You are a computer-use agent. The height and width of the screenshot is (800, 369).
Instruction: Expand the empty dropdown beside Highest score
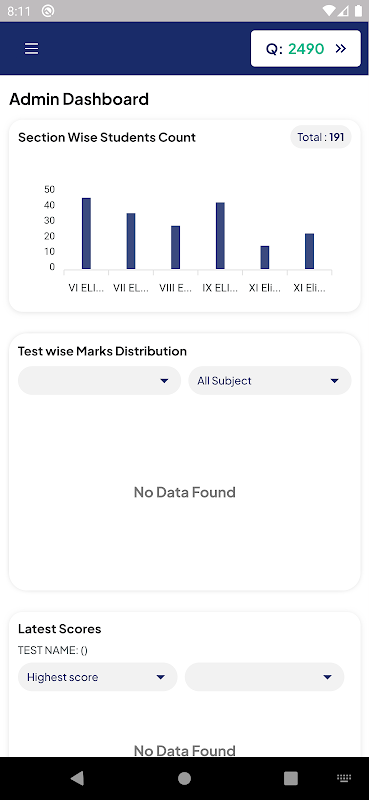(264, 677)
